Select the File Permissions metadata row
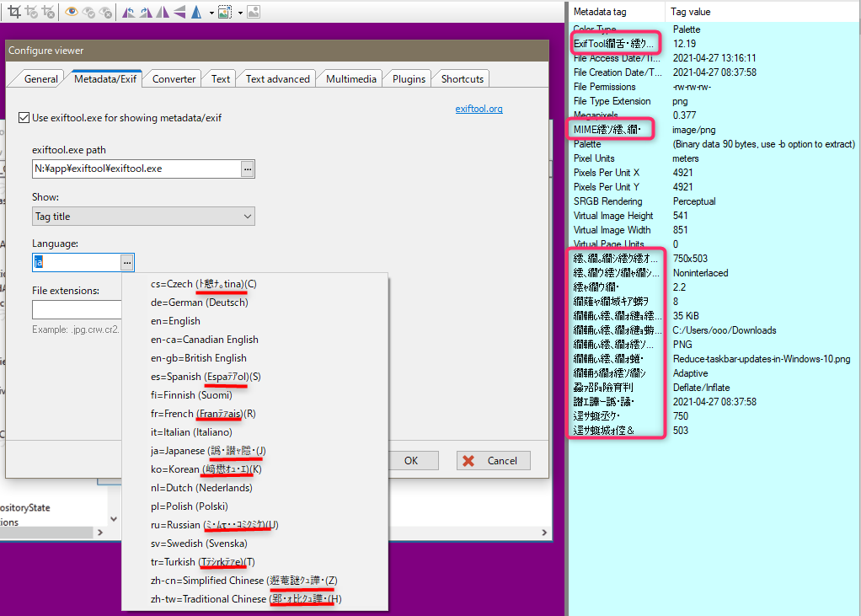This screenshot has height=616, width=861. [714, 87]
